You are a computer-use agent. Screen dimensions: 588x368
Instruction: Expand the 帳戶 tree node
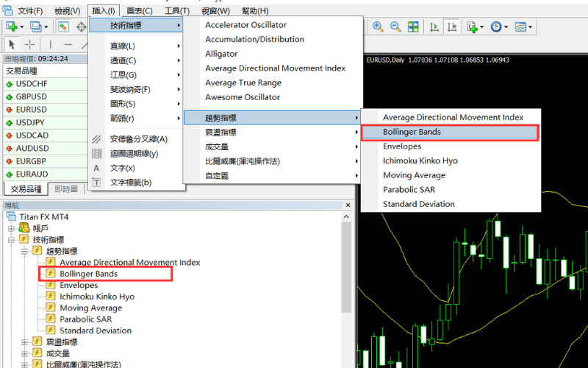(x=12, y=228)
